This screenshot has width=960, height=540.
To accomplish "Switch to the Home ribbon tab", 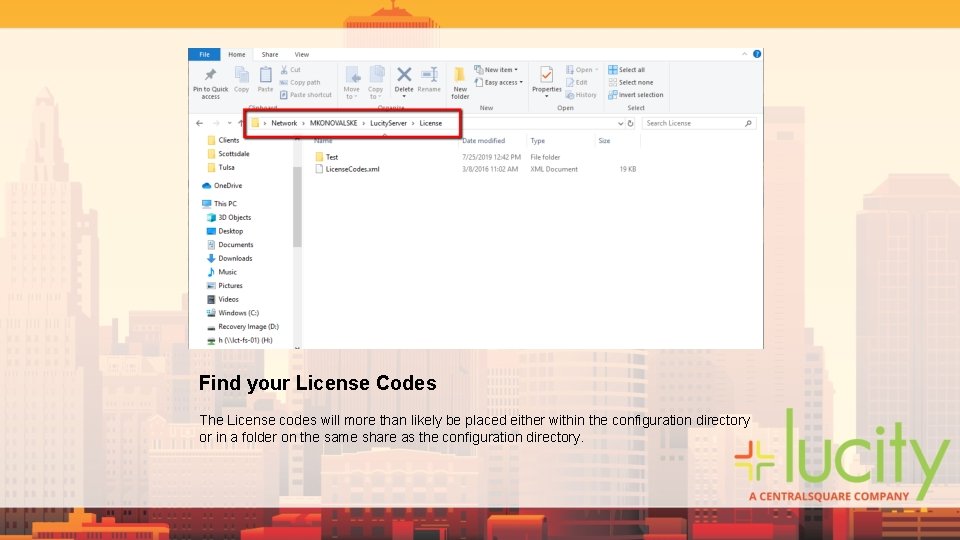I will pyautogui.click(x=236, y=54).
